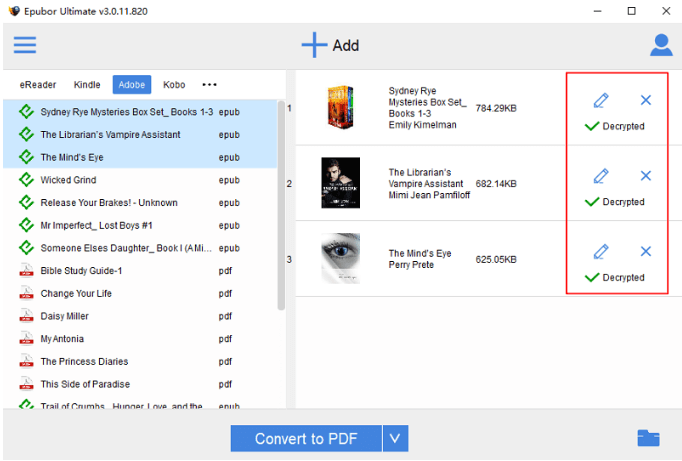Open the hamburger menu
Viewport: 682px width, 461px height.
pyautogui.click(x=24, y=45)
